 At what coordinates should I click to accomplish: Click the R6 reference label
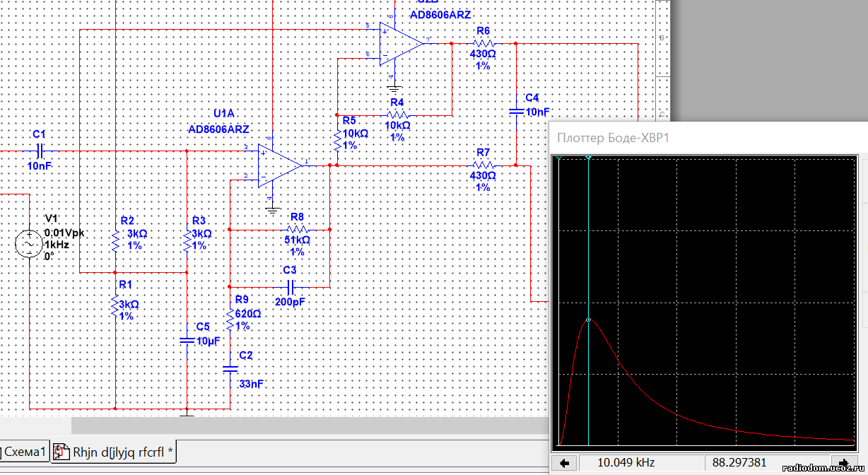[483, 30]
